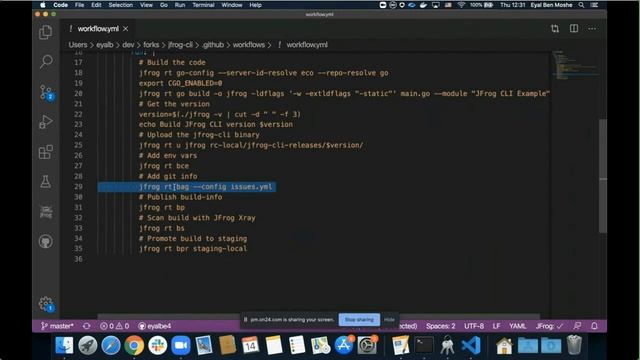640x360 pixels.
Task: Hide the screen sharing banner
Action: [x=389, y=320]
